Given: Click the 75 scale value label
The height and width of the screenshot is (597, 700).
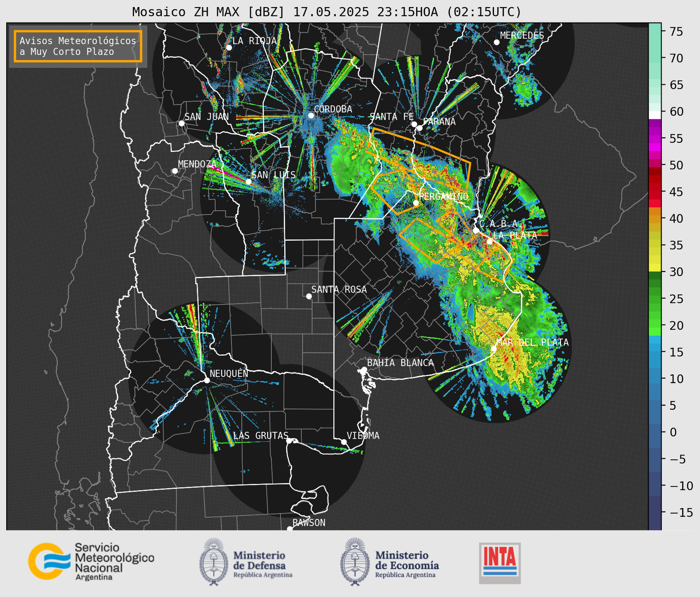Looking at the screenshot, I should click(x=676, y=32).
